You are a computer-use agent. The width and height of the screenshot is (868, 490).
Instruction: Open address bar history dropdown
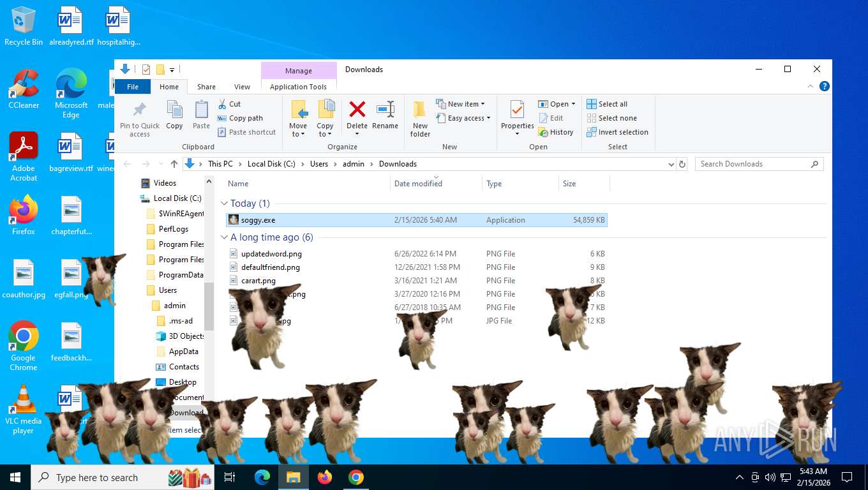click(x=671, y=164)
